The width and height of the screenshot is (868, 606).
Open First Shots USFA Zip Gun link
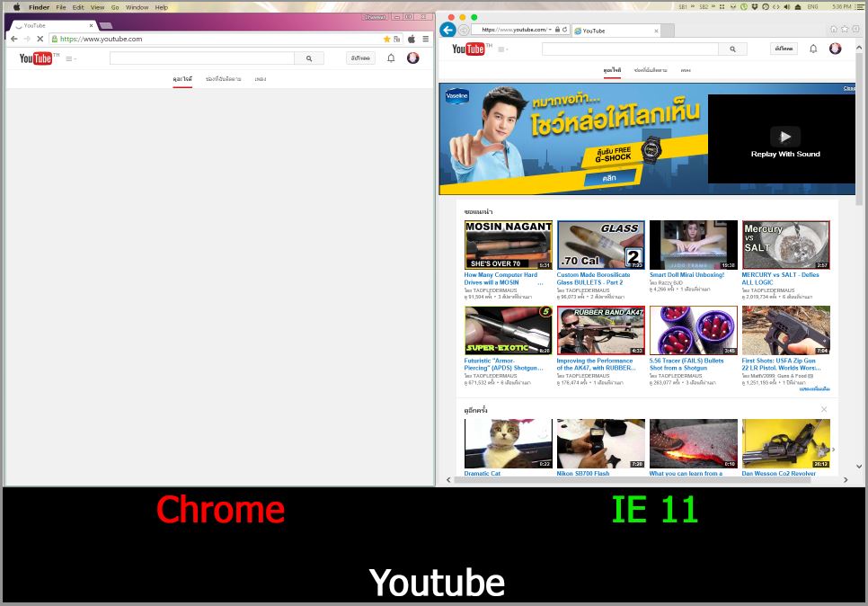781,364
